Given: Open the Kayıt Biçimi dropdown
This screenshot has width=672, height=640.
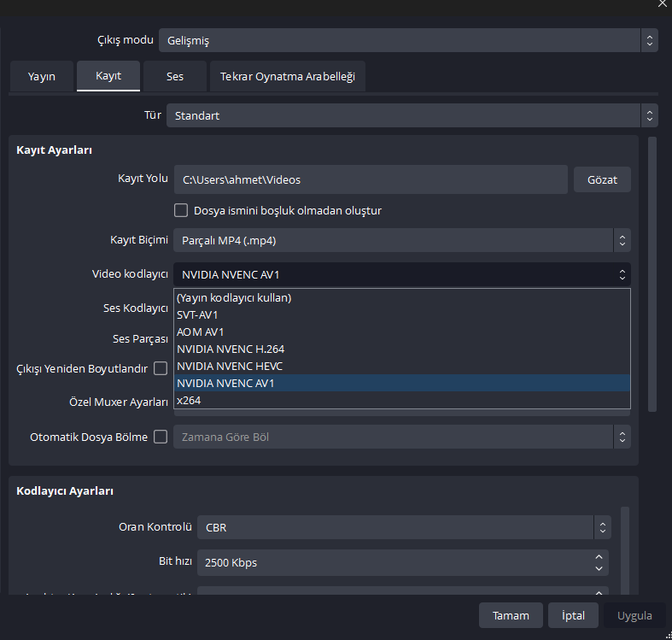Looking at the screenshot, I should tap(401, 241).
